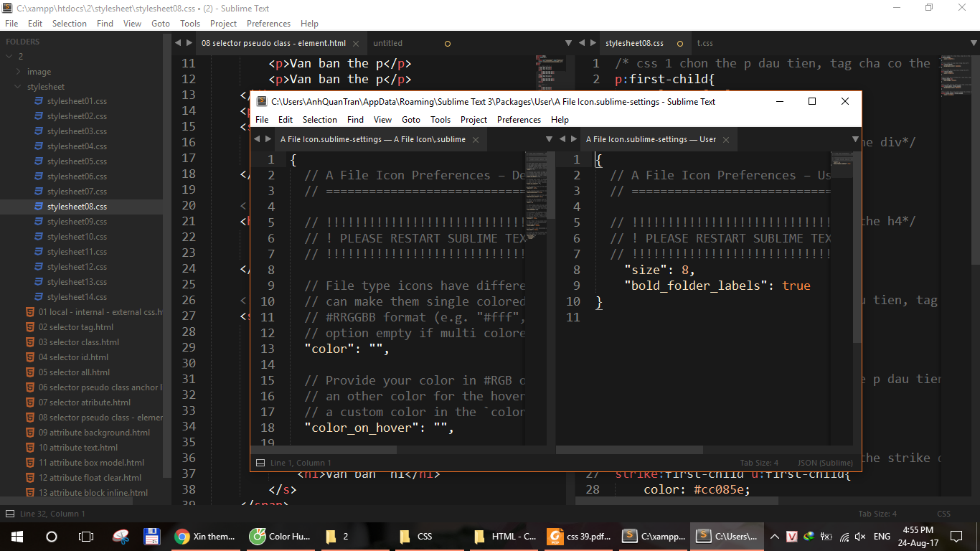Switch to C:\xampp... Sublime window on taskbar

pos(653,536)
